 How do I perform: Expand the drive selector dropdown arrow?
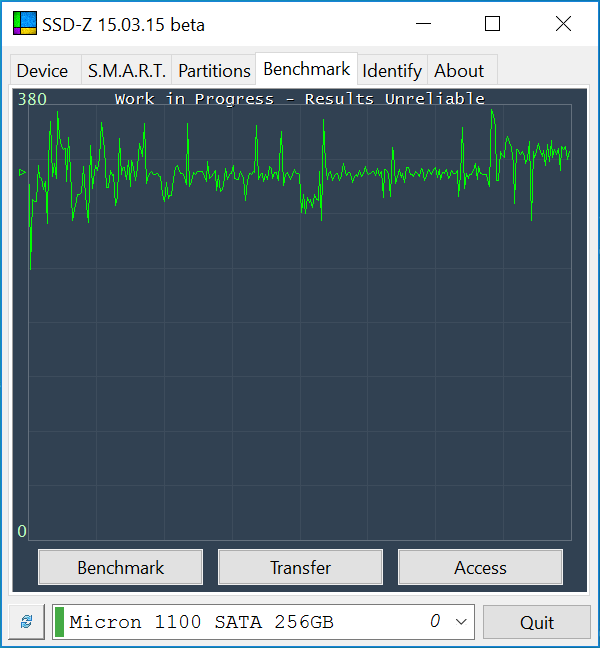(461, 622)
